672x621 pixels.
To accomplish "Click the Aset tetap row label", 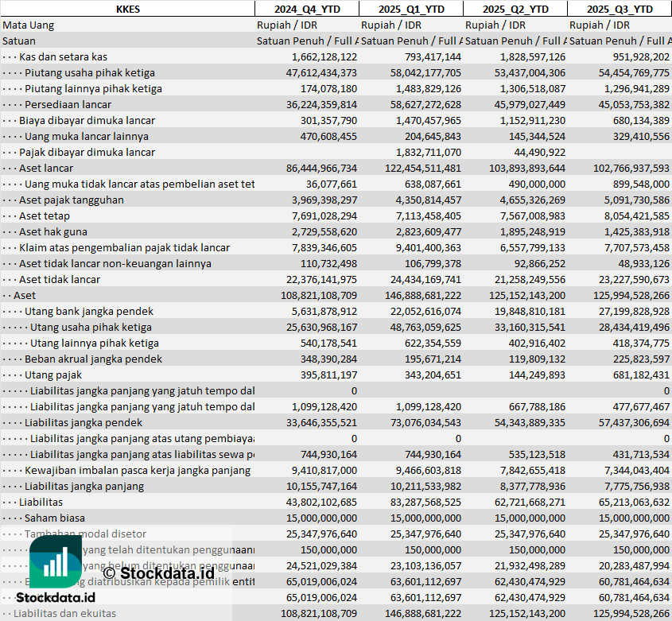I will coord(44,215).
